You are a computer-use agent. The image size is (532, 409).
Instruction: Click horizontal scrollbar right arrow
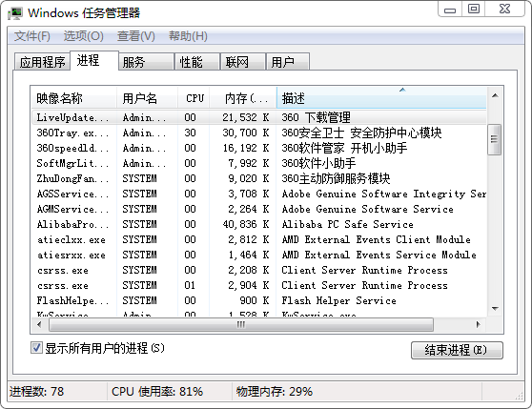point(479,324)
